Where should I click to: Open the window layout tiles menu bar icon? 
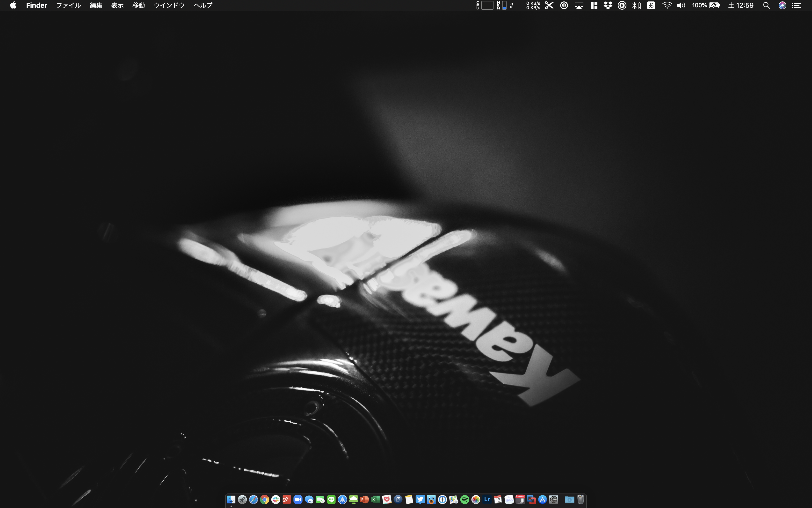(x=594, y=5)
